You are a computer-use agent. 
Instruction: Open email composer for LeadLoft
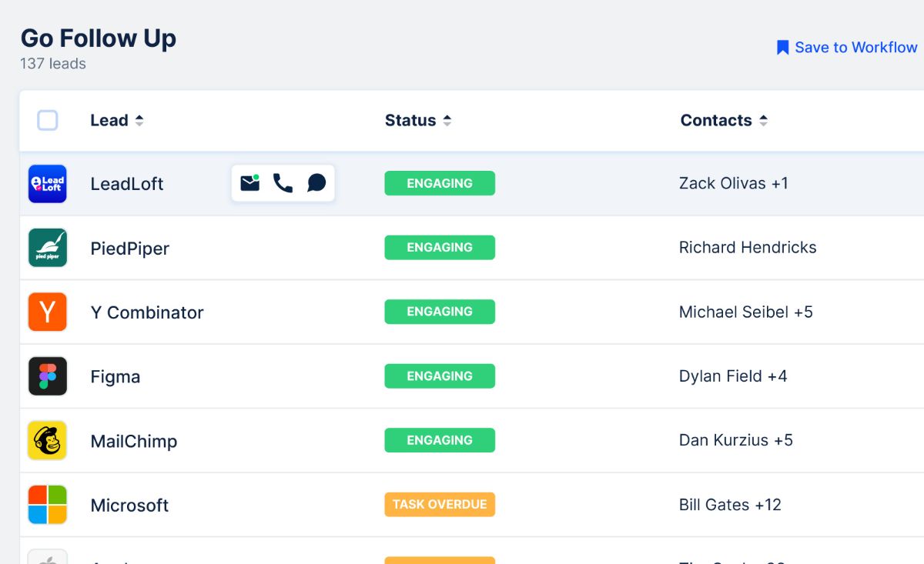coord(249,183)
